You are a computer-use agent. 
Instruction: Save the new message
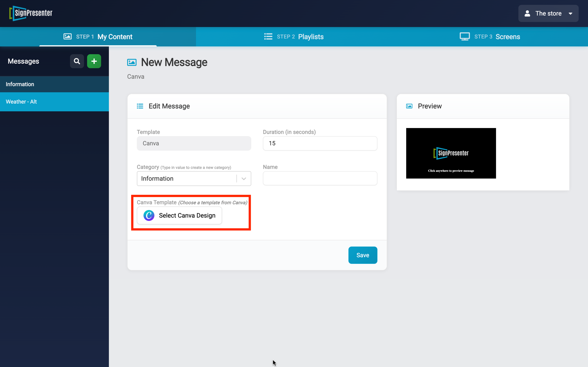coord(363,255)
